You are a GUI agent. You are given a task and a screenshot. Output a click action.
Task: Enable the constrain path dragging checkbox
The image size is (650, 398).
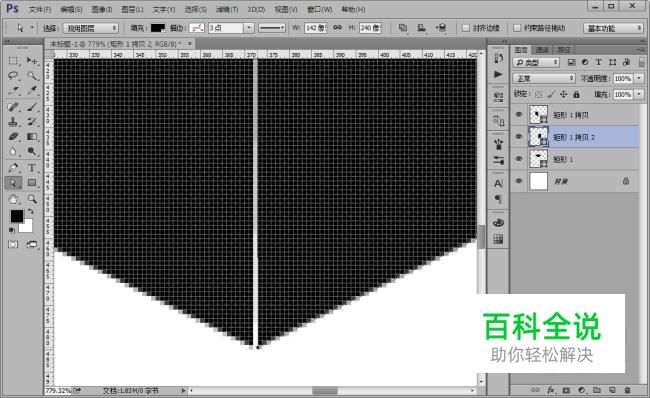[517, 28]
